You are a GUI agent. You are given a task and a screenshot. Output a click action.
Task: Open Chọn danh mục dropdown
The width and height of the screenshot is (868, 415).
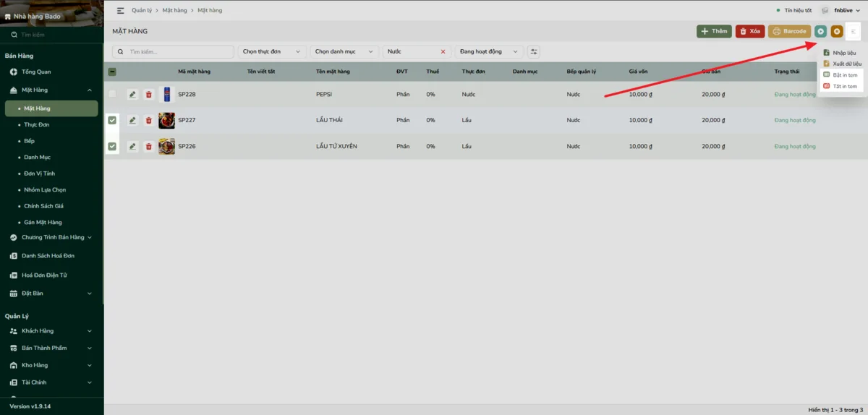tap(344, 51)
